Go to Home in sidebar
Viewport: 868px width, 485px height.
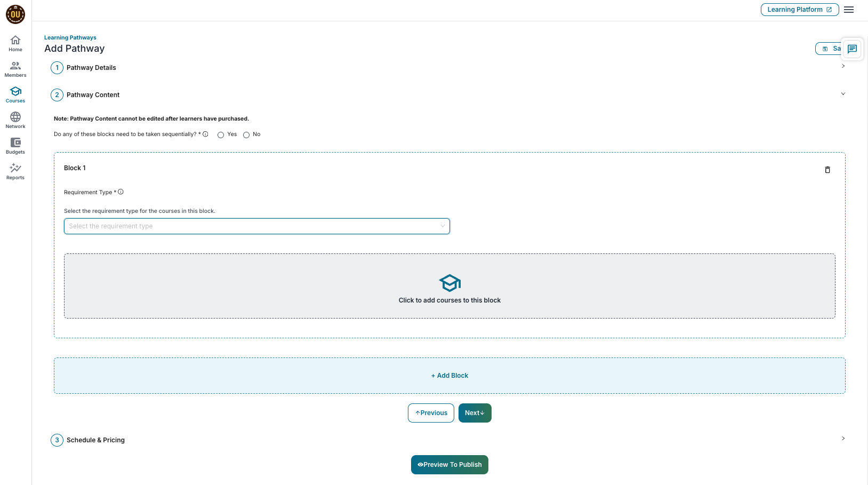15,44
